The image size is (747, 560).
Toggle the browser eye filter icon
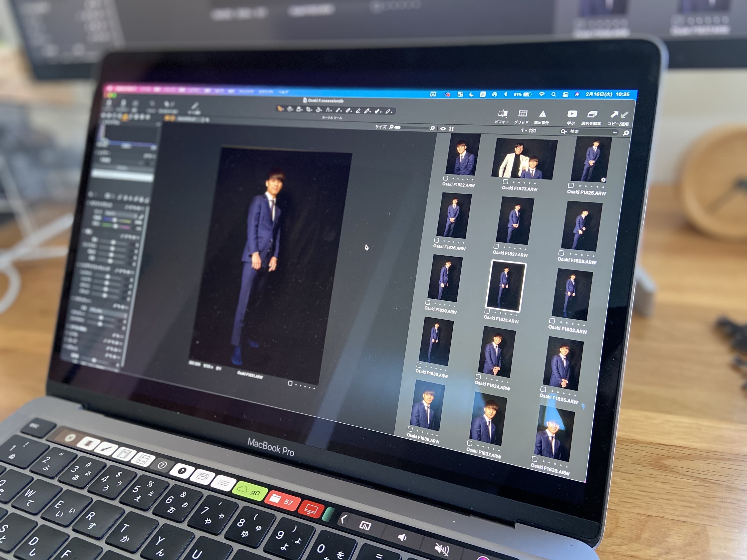click(443, 129)
